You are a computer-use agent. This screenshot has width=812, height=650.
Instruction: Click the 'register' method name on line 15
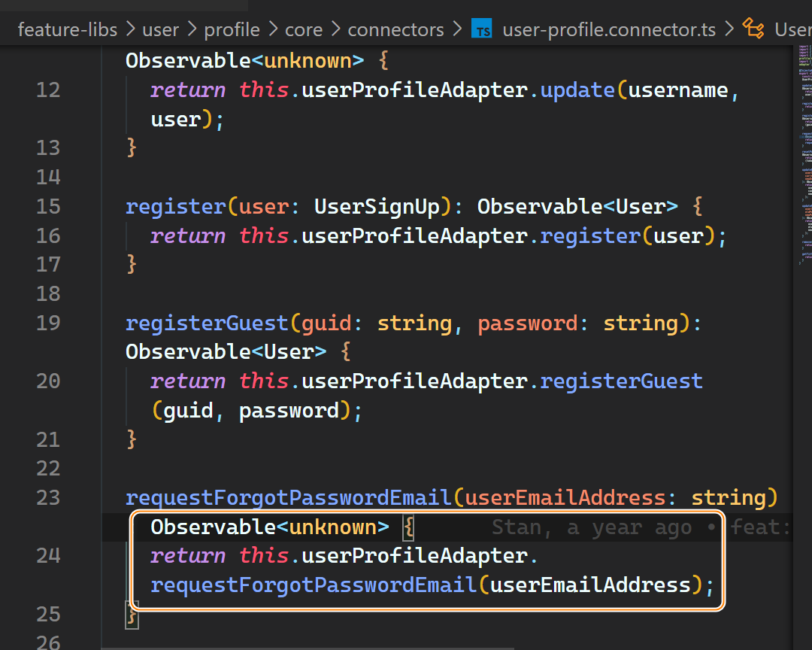[x=175, y=207]
